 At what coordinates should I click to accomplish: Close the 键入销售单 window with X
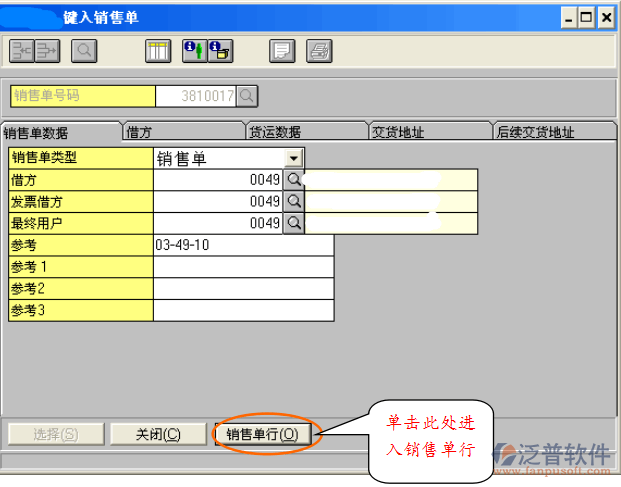[606, 18]
